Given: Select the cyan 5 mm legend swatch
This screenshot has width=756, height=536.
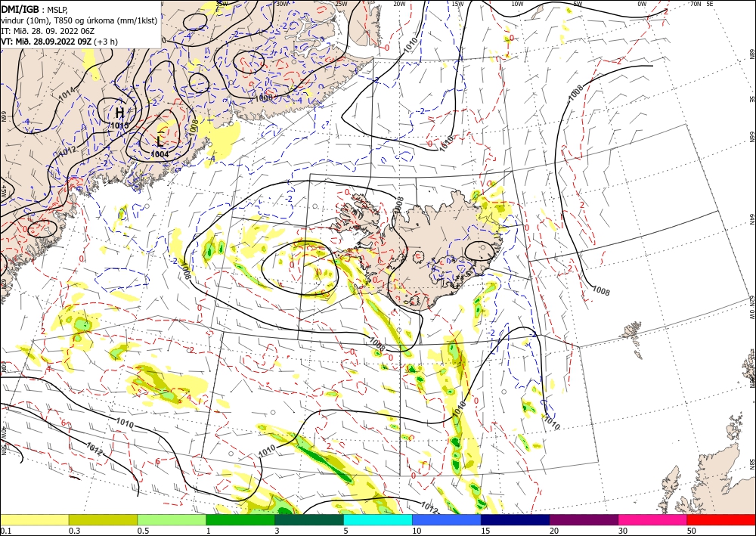Looking at the screenshot, I should click(x=378, y=519).
